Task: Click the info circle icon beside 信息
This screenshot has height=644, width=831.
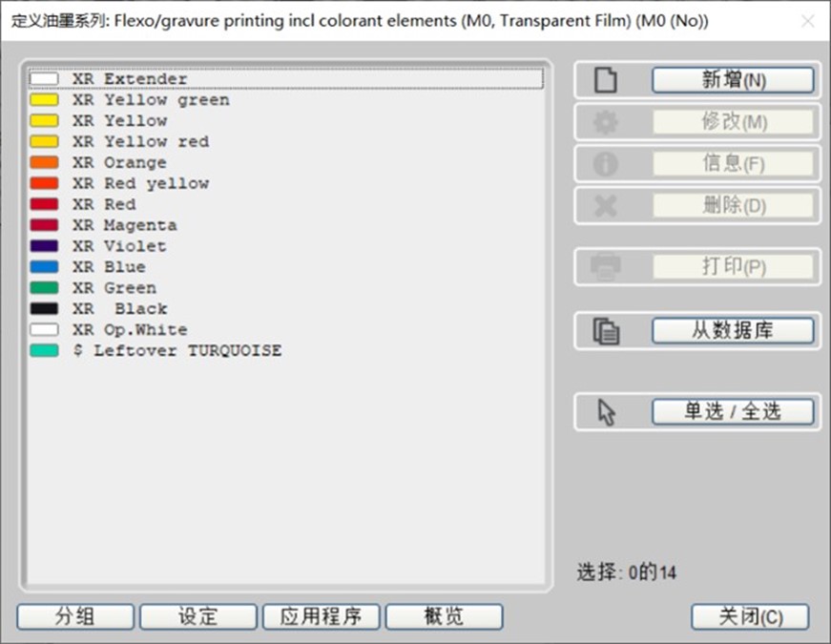Action: tap(606, 164)
